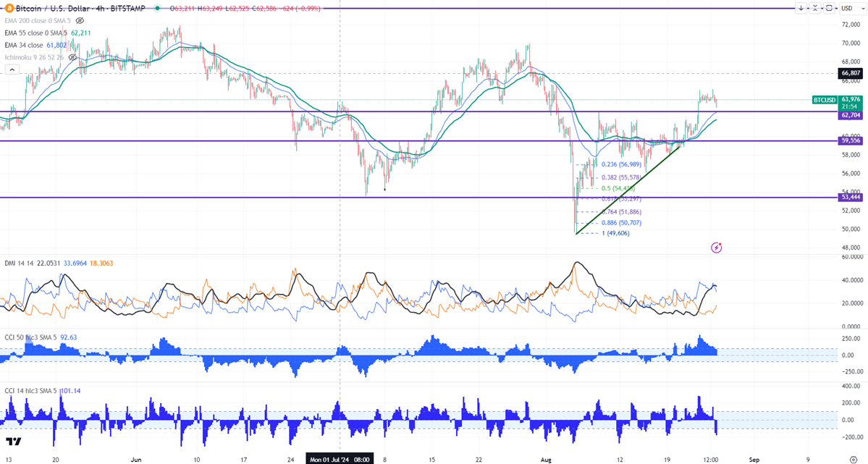Click the EMA 34 value 61,802
This screenshot has height=464, width=868.
(57, 45)
